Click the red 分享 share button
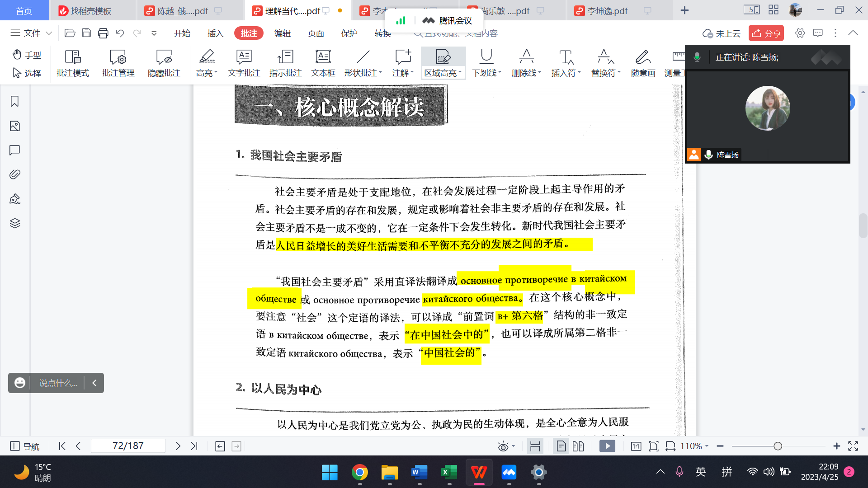Viewport: 868px width, 488px height. tap(766, 33)
